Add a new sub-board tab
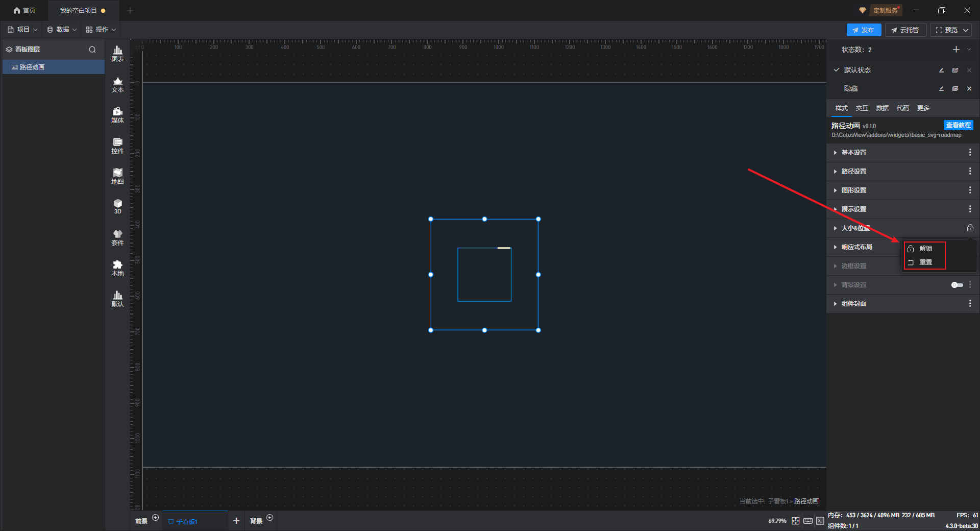 236,521
